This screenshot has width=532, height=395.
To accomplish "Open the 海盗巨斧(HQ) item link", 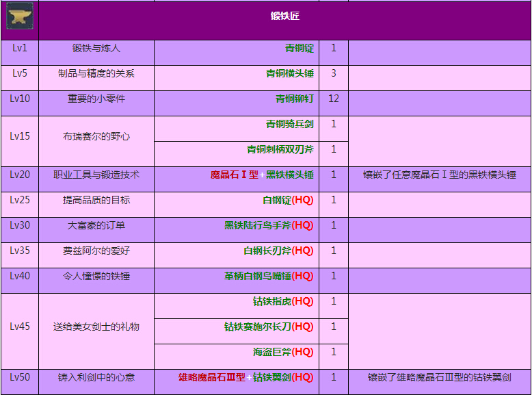I will click(x=283, y=352).
